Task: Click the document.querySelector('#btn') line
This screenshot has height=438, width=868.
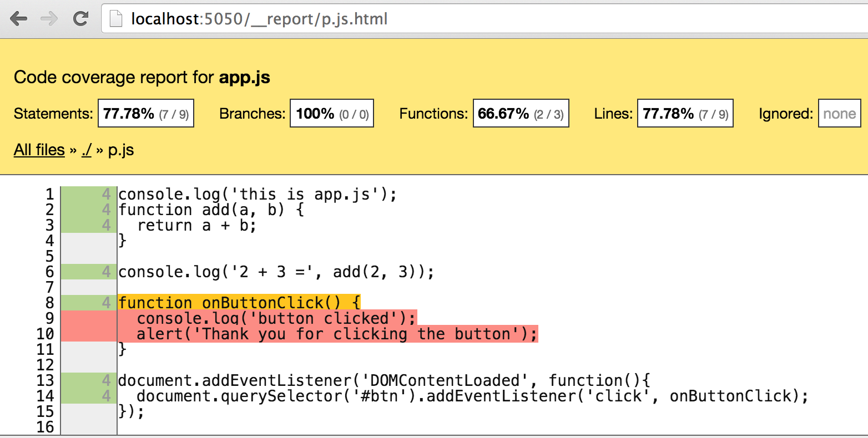Action: coord(473,396)
